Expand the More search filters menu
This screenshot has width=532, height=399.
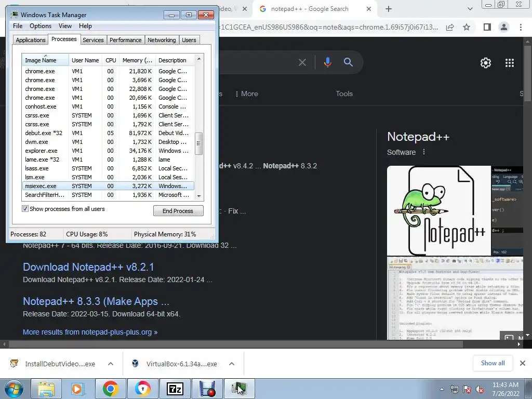247,94
